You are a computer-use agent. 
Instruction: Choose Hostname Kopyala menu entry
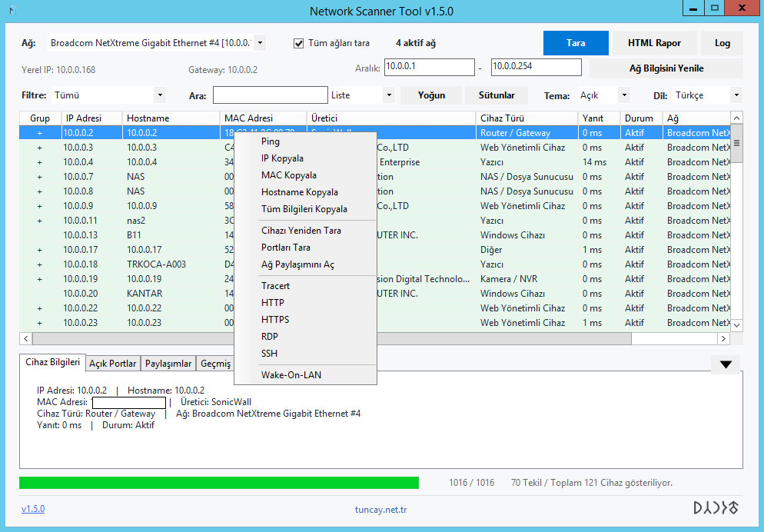click(305, 192)
